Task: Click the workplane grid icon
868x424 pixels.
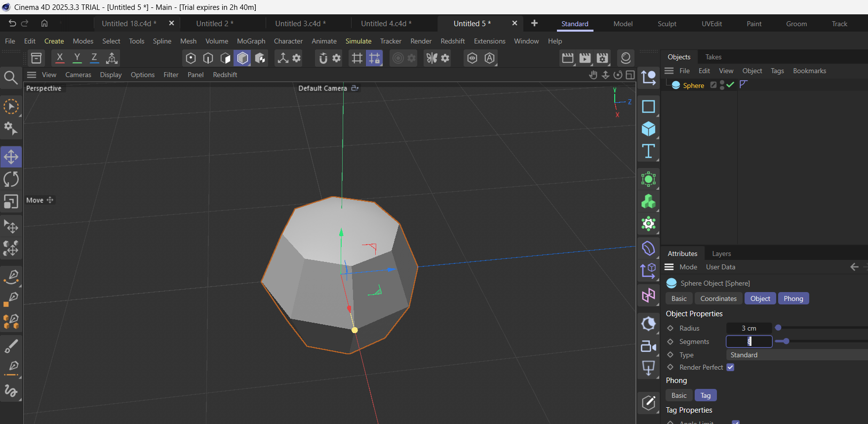Action: (357, 58)
